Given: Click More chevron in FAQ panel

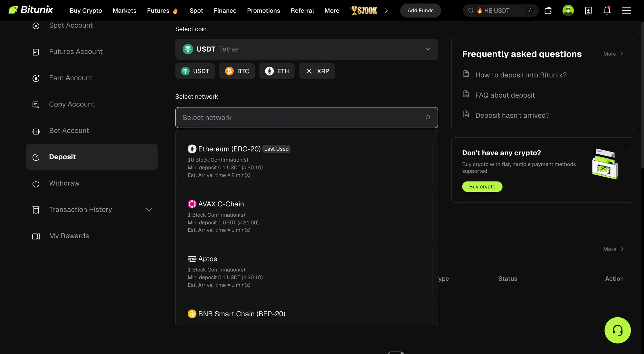Looking at the screenshot, I should tap(621, 54).
